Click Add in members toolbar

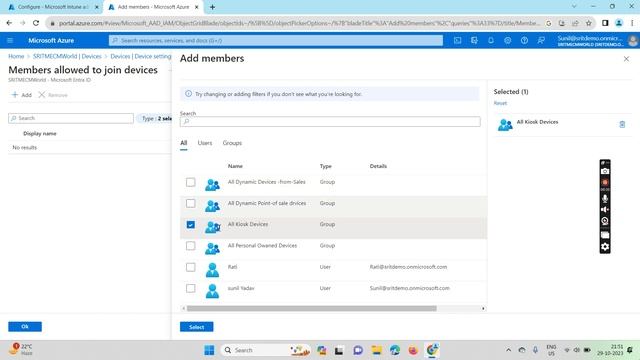point(22,95)
